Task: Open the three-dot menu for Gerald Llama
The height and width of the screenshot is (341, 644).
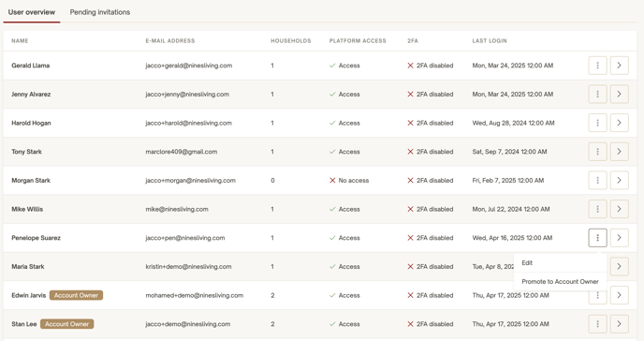Action: point(597,66)
